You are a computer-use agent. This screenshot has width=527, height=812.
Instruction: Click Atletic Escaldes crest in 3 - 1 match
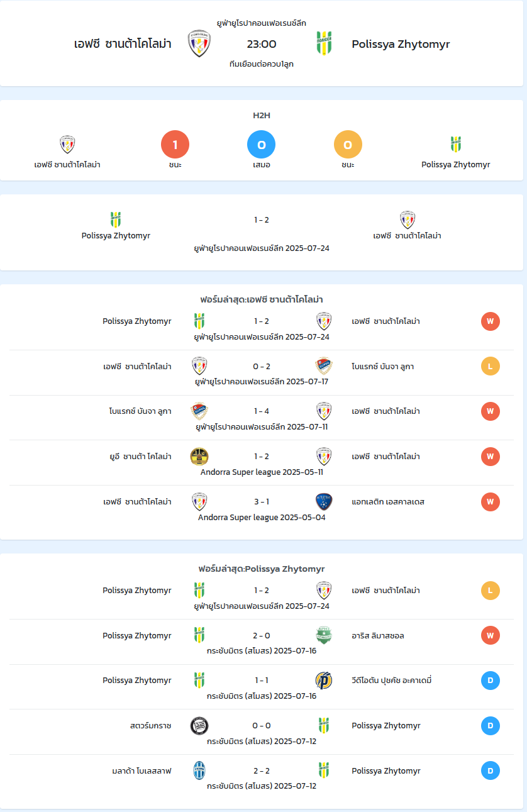324,501
